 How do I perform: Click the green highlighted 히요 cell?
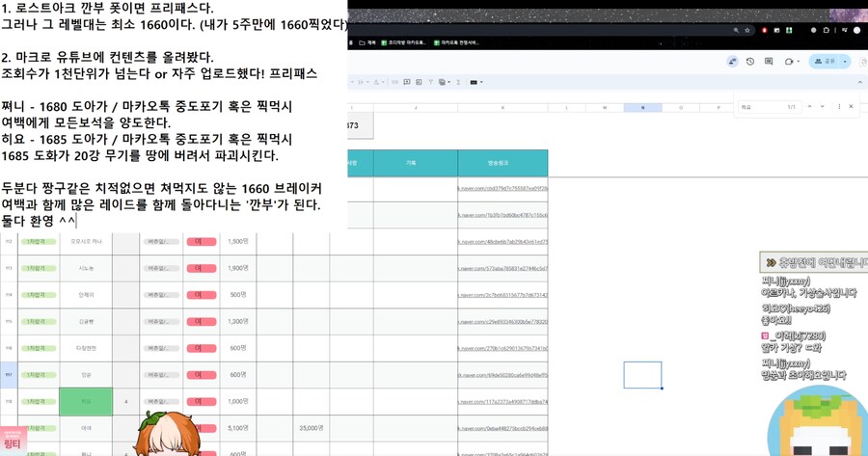coord(86,401)
